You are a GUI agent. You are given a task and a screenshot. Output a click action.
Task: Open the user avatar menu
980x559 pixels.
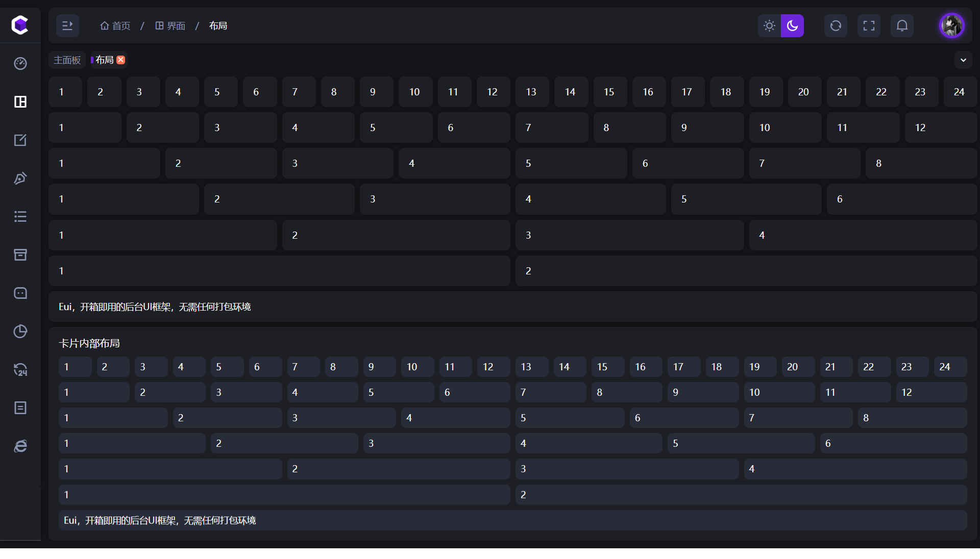tap(952, 26)
